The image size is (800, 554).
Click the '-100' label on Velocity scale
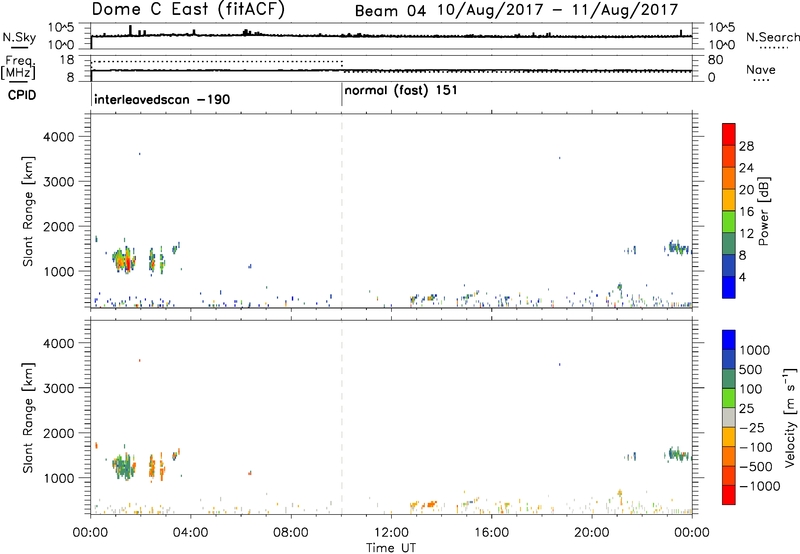[756, 447]
